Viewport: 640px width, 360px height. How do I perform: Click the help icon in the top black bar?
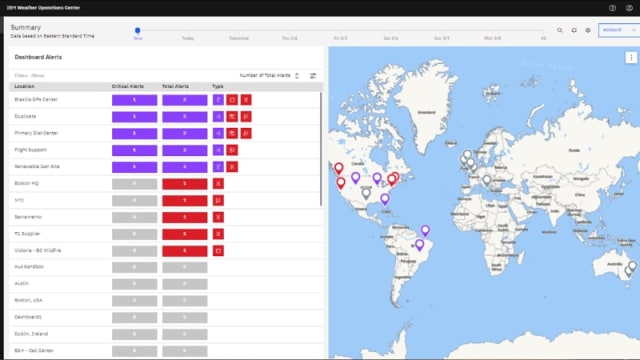(612, 8)
